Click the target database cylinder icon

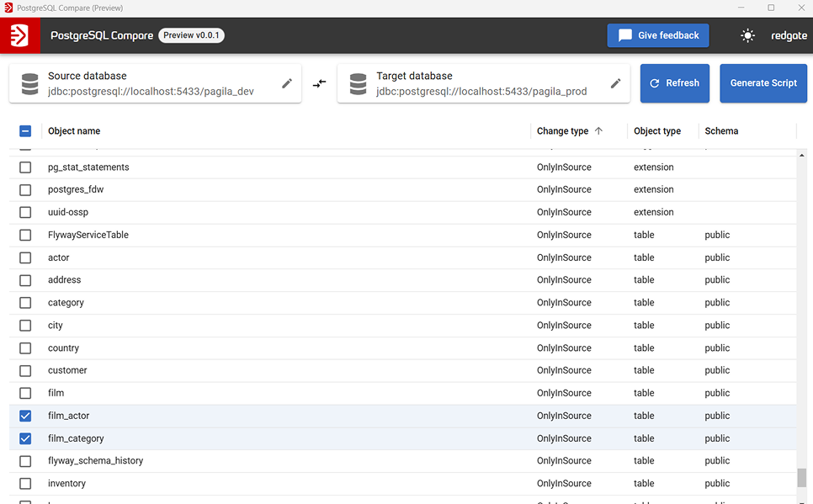coord(358,84)
